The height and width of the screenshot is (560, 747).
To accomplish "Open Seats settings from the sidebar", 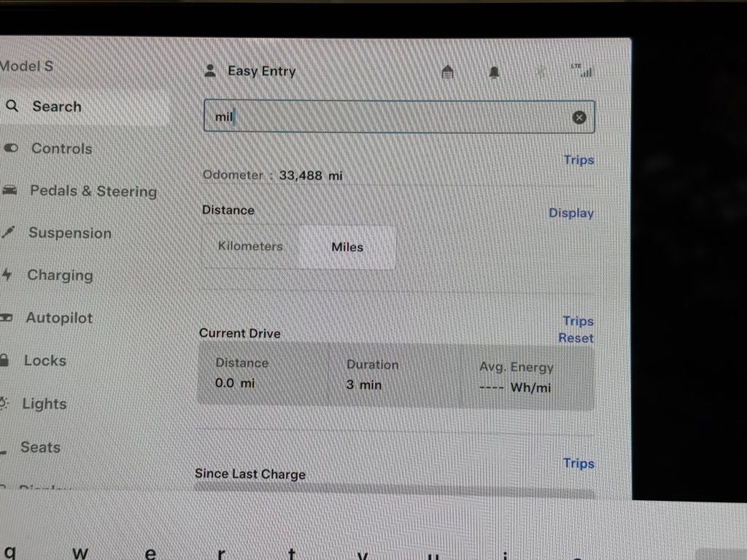I will [39, 447].
